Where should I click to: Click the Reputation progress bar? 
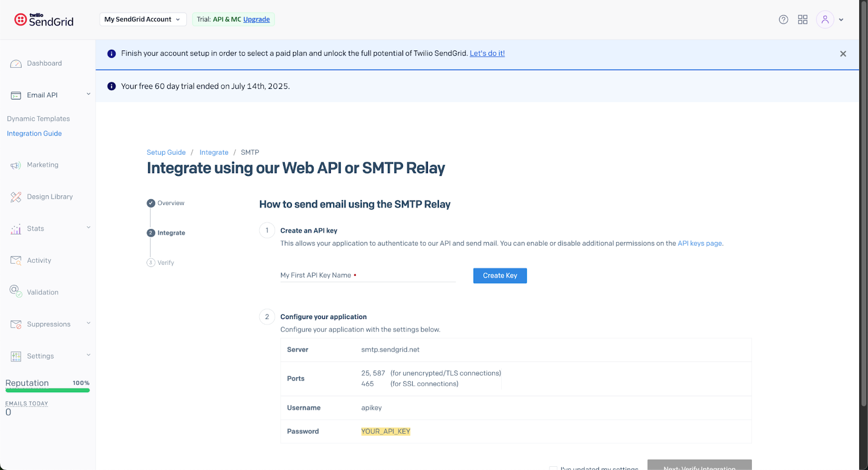coord(48,390)
